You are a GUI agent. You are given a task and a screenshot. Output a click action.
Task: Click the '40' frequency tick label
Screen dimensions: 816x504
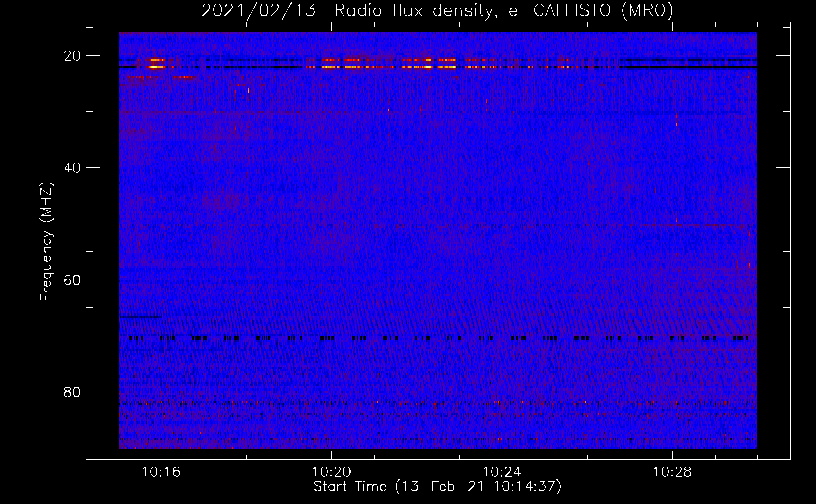coord(73,168)
